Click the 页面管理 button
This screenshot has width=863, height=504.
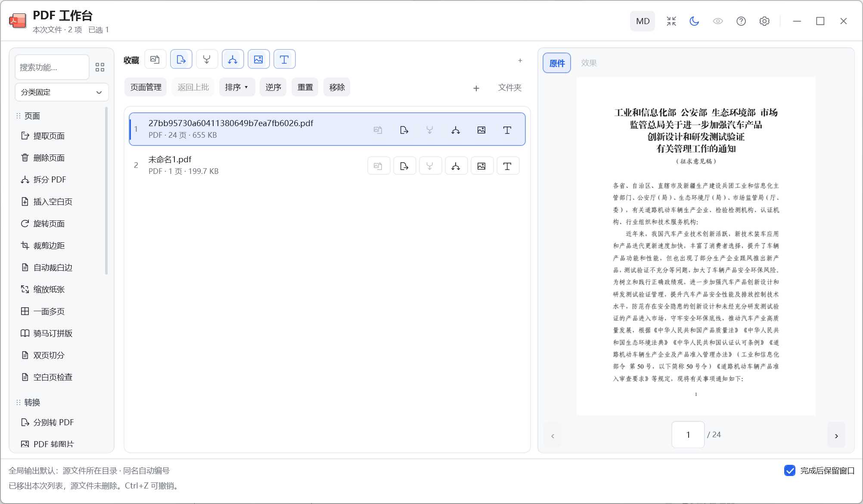(x=146, y=87)
